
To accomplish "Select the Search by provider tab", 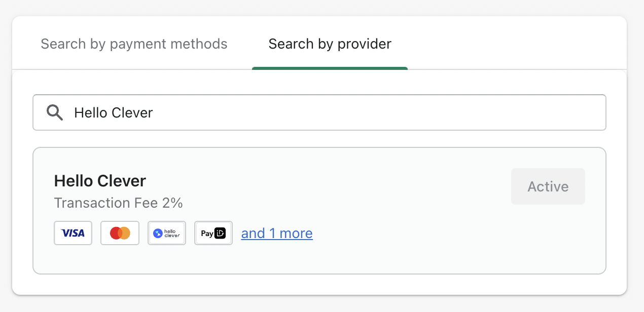I will pos(330,44).
